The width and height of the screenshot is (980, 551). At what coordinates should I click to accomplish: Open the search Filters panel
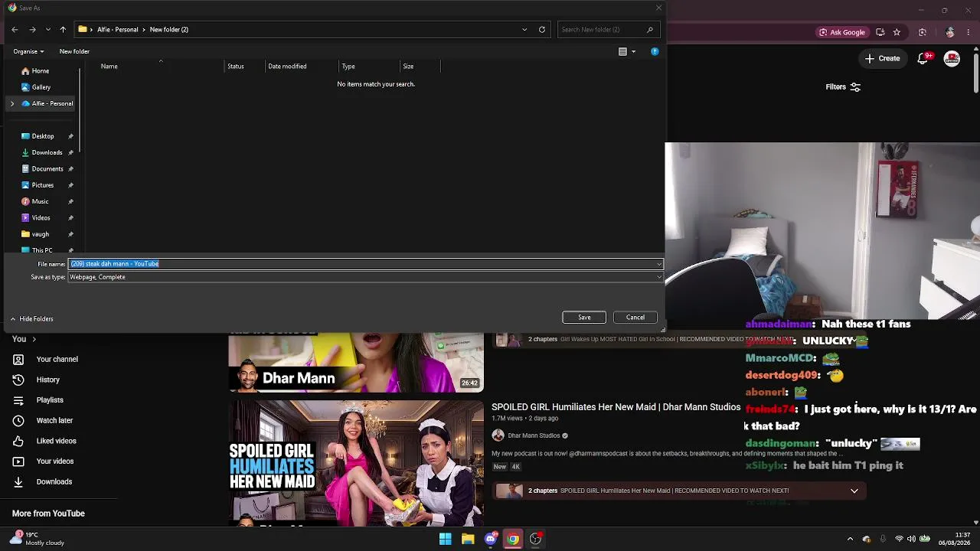point(843,87)
